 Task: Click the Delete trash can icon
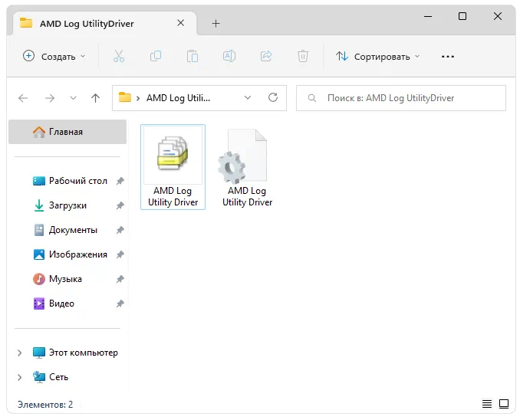click(x=303, y=56)
